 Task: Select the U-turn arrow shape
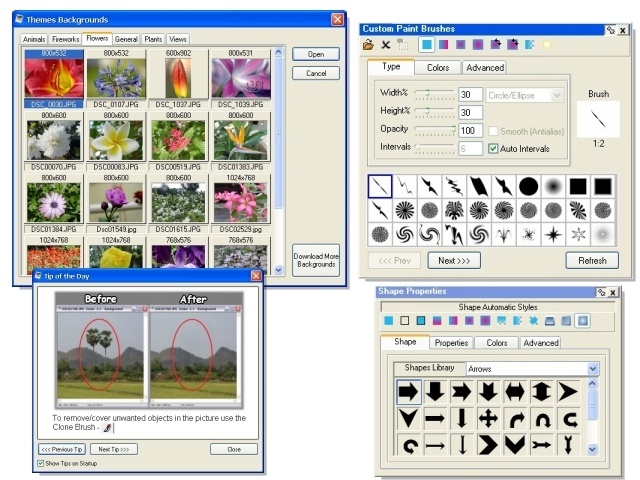[542, 418]
